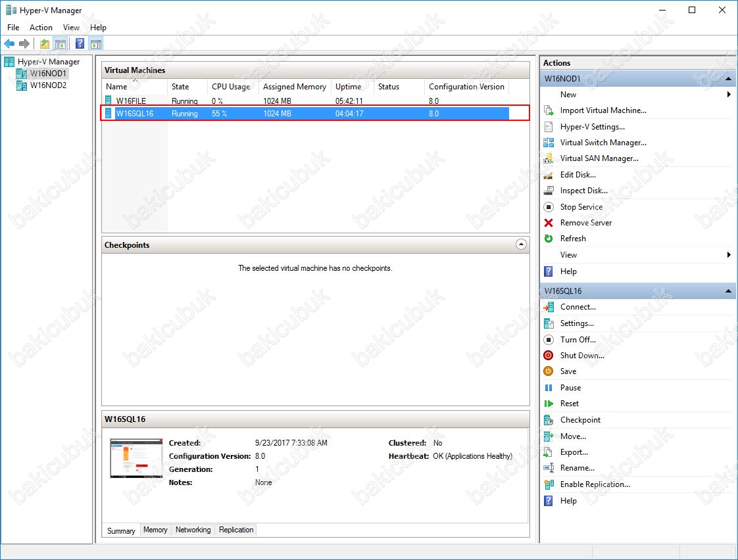
Task: Click the Import Virtual Machine icon
Action: [x=549, y=110]
